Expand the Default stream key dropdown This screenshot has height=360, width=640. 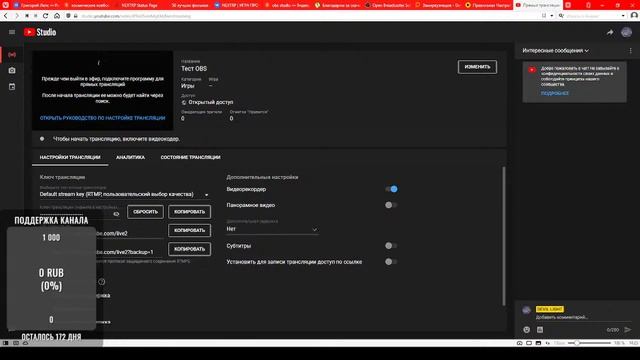tap(207, 195)
